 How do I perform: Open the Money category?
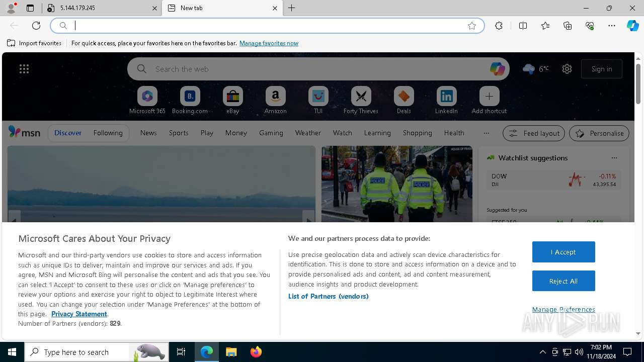236,133
